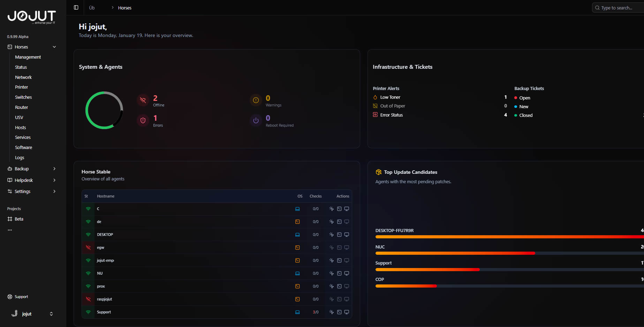
Task: Open the Printer menu item in the sidebar
Action: pos(21,87)
